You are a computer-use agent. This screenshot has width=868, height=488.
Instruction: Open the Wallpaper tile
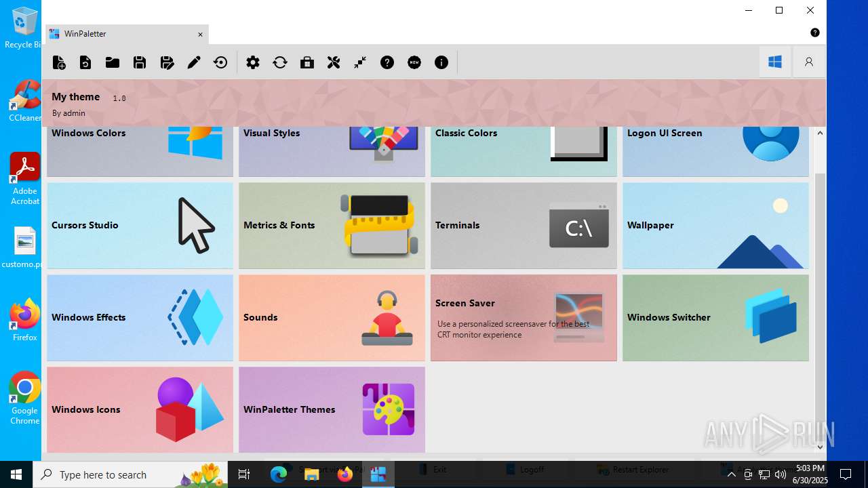click(715, 226)
